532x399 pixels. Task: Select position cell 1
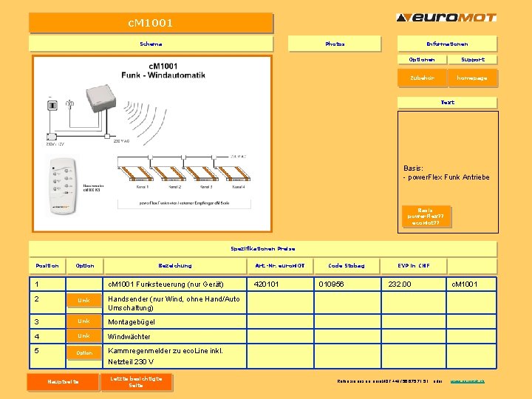pos(47,284)
